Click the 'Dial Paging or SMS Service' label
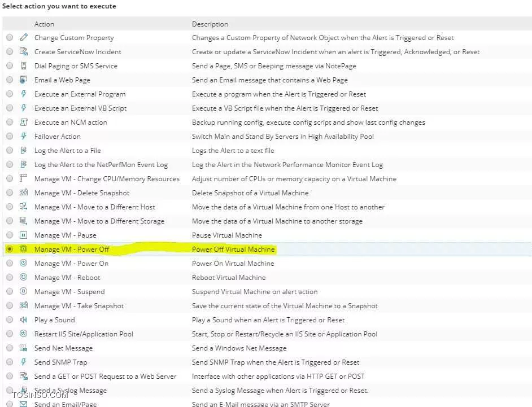Viewport: 532px width, 407px height. [x=76, y=66]
